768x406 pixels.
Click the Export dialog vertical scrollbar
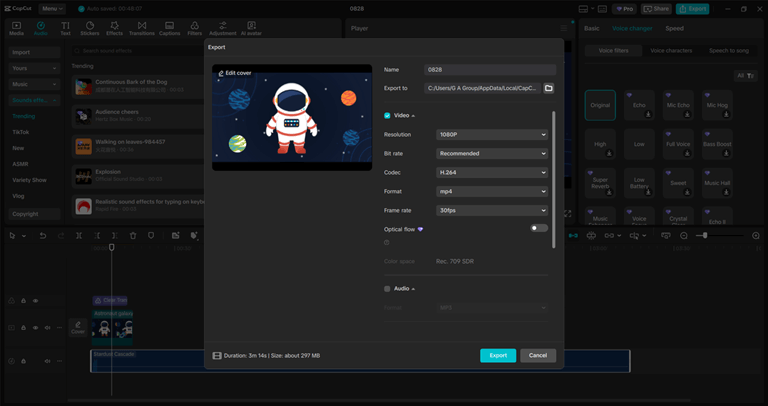click(x=554, y=179)
